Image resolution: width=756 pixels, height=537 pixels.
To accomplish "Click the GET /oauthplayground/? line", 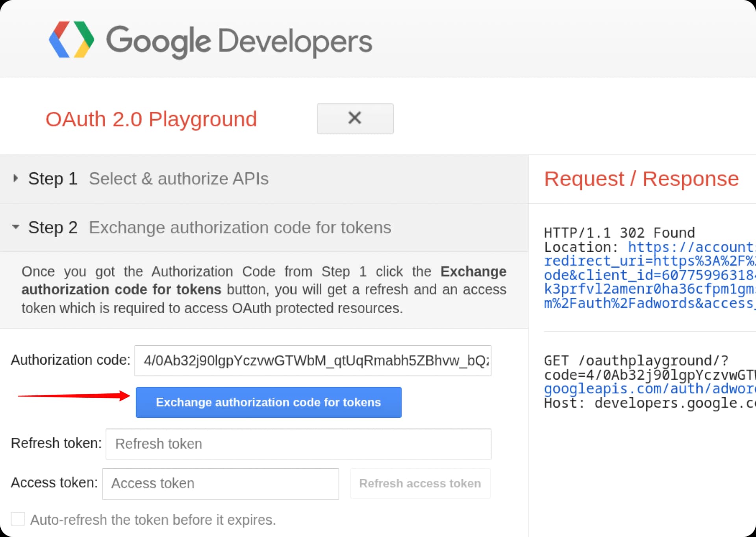I will [x=636, y=361].
